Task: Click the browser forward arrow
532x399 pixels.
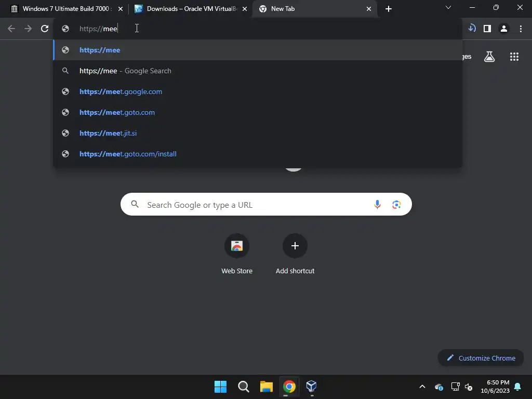Action: [x=28, y=29]
